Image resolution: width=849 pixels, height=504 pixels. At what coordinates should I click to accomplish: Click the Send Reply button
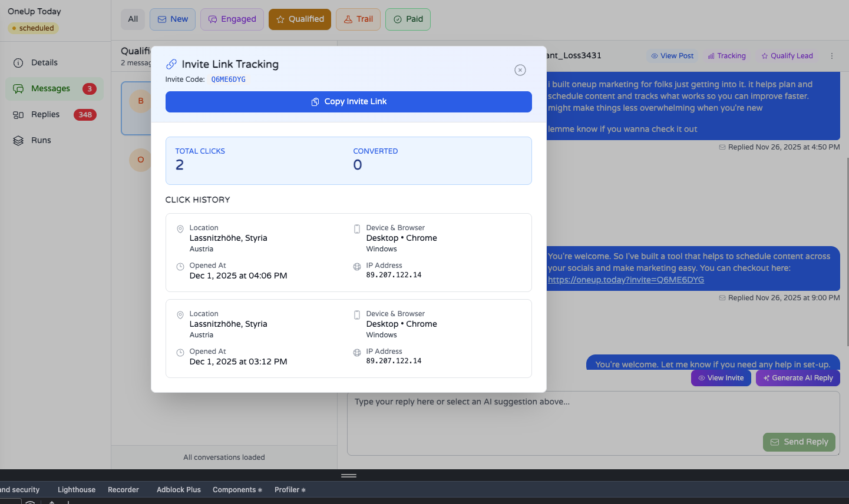pyautogui.click(x=799, y=442)
